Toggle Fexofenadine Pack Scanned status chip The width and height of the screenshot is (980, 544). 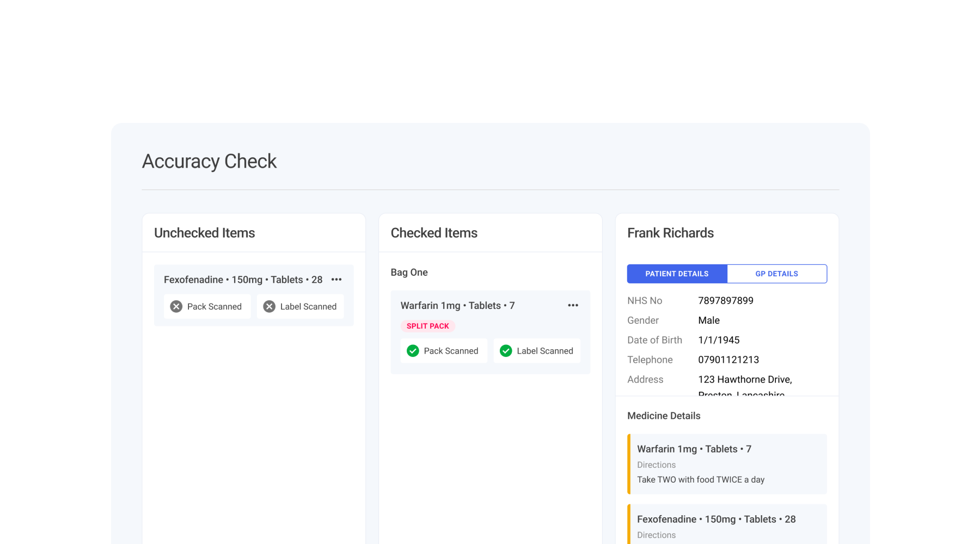point(207,306)
